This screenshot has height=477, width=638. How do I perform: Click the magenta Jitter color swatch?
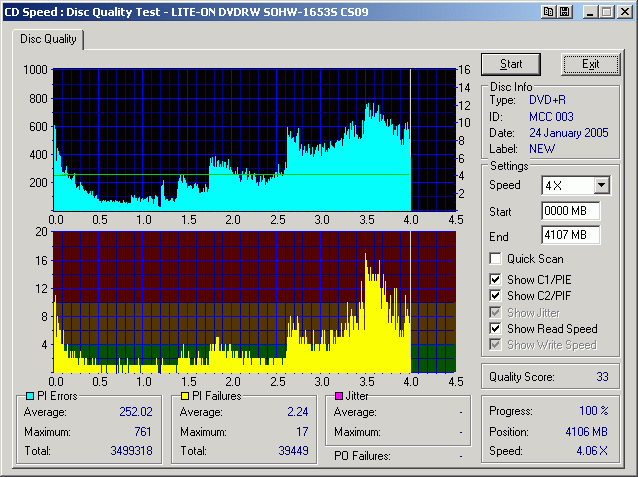point(339,396)
